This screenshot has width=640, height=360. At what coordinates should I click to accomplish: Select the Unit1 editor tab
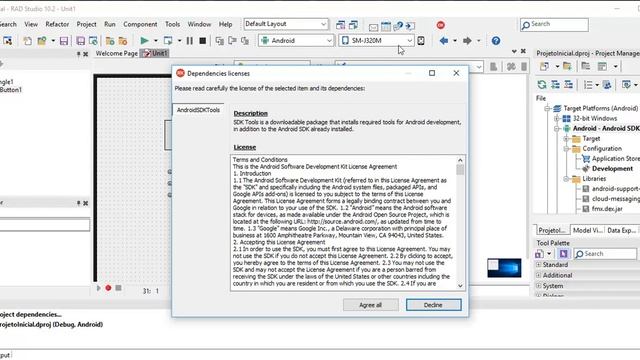(155, 53)
